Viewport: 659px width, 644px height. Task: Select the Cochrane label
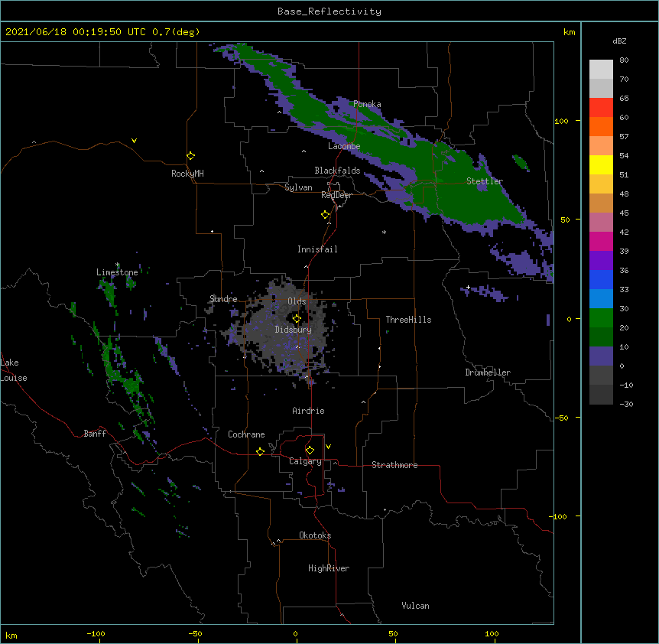246,434
